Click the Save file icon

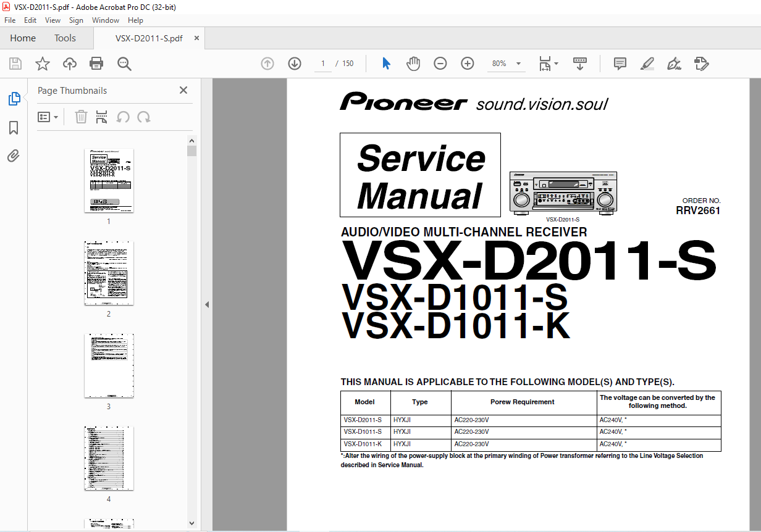pyautogui.click(x=15, y=64)
